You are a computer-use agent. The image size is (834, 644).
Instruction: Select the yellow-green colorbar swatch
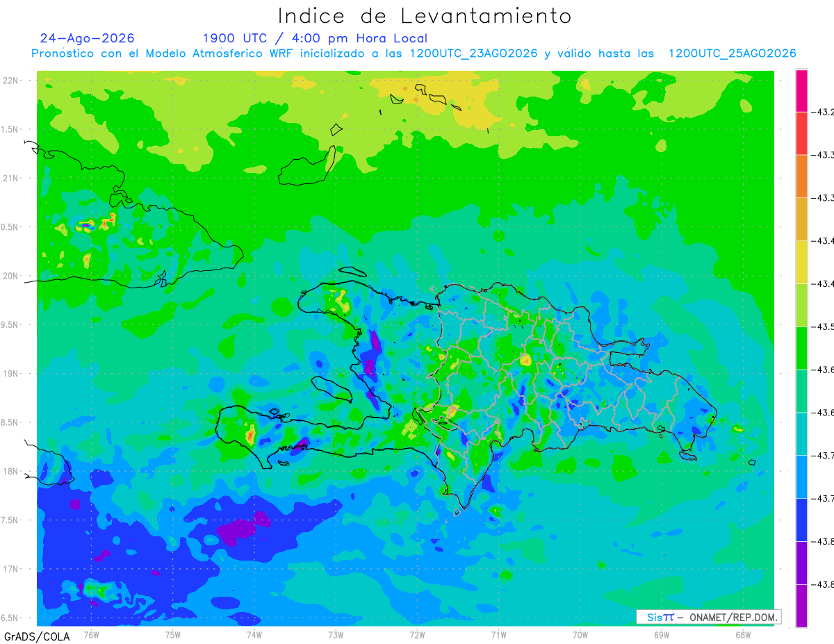[801, 305]
